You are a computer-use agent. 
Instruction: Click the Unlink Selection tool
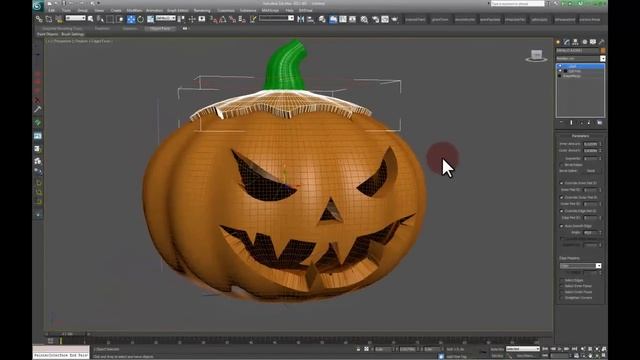(49, 19)
